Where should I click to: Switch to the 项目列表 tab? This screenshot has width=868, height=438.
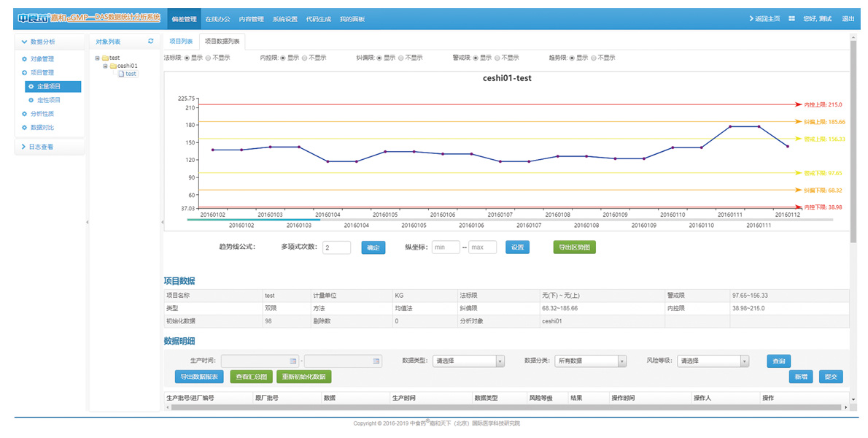coord(180,42)
